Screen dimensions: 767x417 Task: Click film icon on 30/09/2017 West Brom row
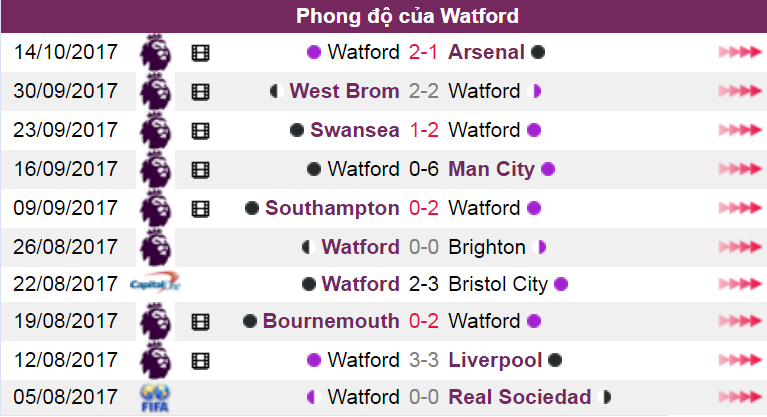201,92
